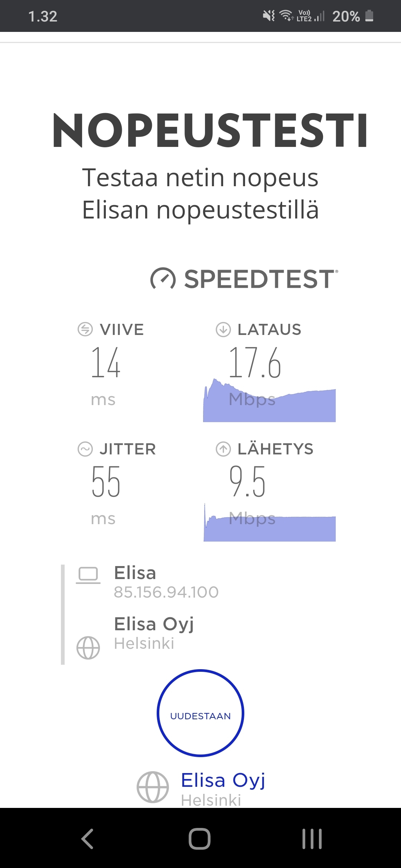
Task: Tap the LATAUS download arrow icon
Action: [x=223, y=329]
